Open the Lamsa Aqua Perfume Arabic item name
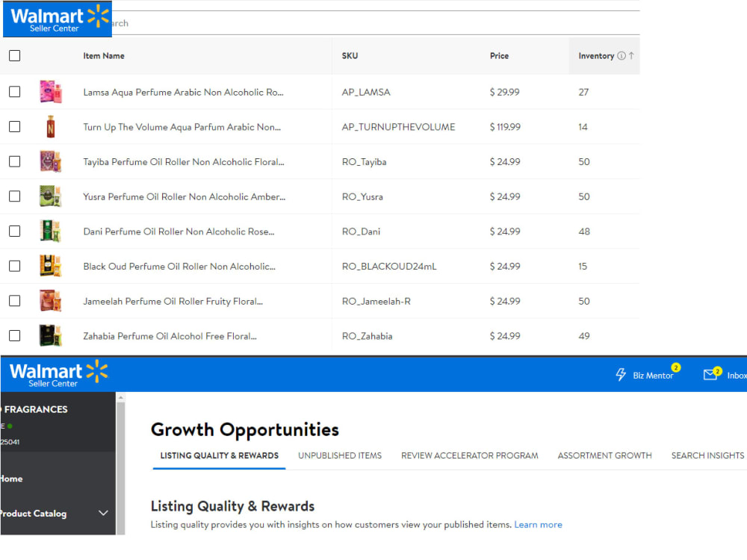This screenshot has width=747, height=560. [x=183, y=92]
